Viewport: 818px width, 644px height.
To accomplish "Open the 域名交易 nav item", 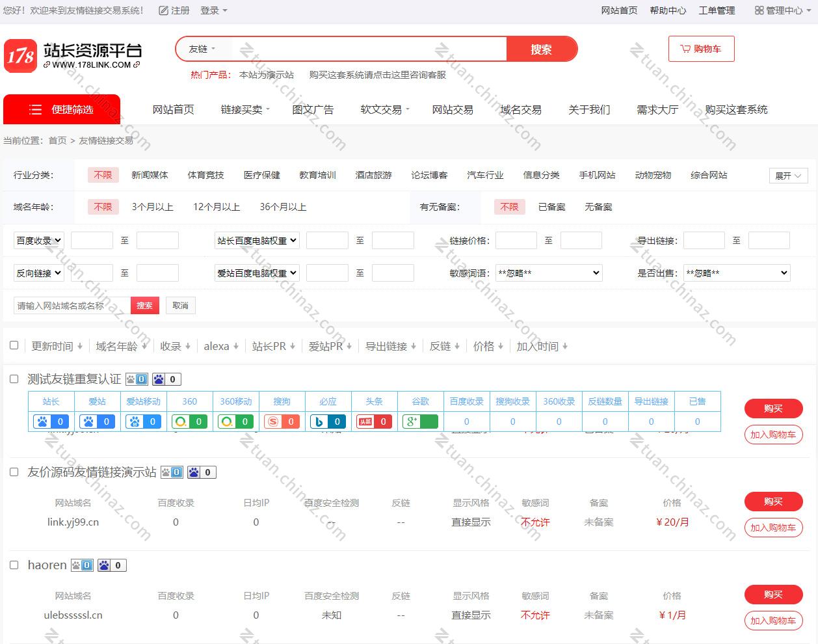I will point(521,109).
